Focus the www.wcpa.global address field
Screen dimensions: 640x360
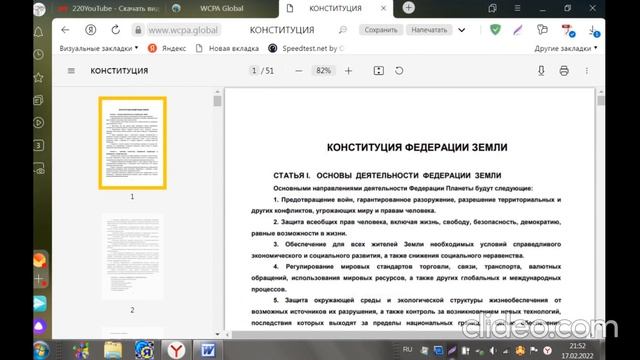tap(183, 30)
